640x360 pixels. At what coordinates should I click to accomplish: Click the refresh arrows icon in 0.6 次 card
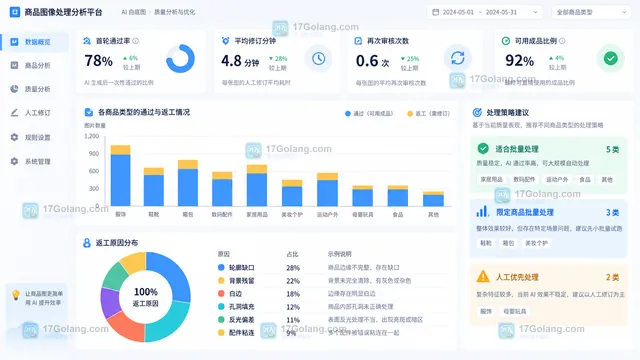click(458, 58)
